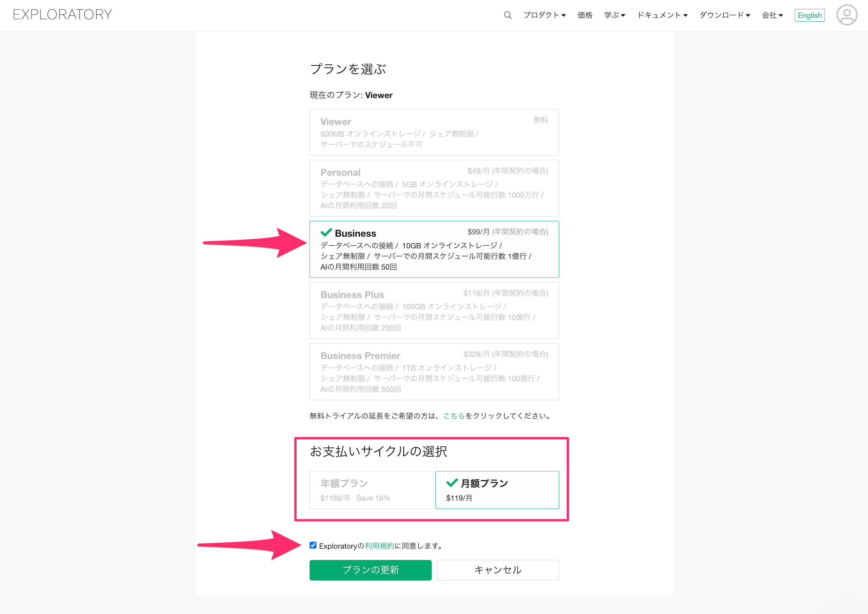Click the プランの更新 button
868x614 pixels.
point(370,570)
